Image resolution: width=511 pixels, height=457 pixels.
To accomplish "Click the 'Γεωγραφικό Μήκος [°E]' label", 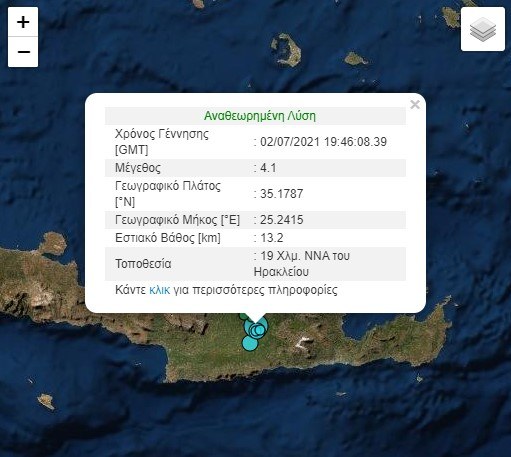I will pyautogui.click(x=177, y=220).
